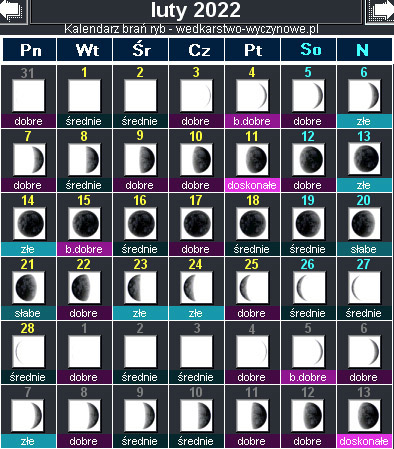The image size is (394, 449).
Task: Click moon phase icon for February 23
Action: [x=140, y=287]
